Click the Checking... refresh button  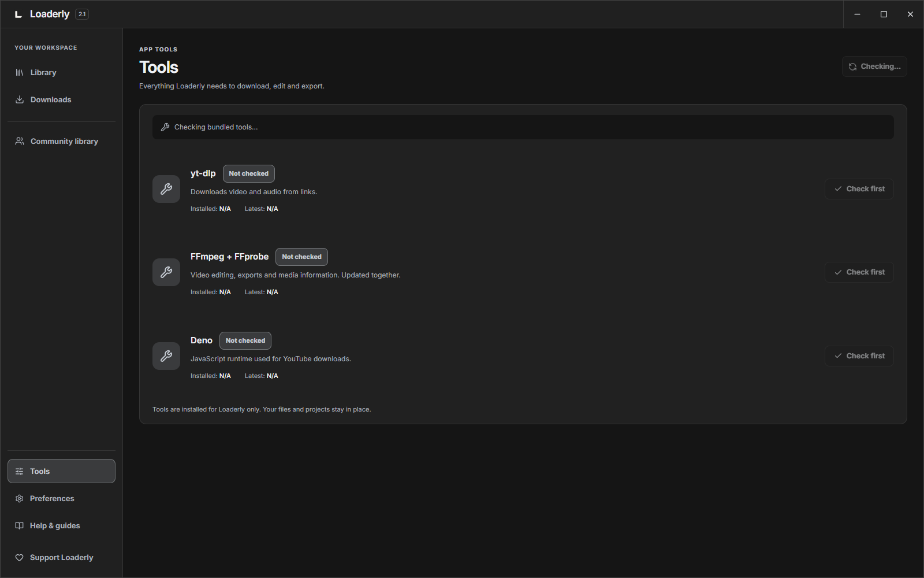pyautogui.click(x=874, y=66)
